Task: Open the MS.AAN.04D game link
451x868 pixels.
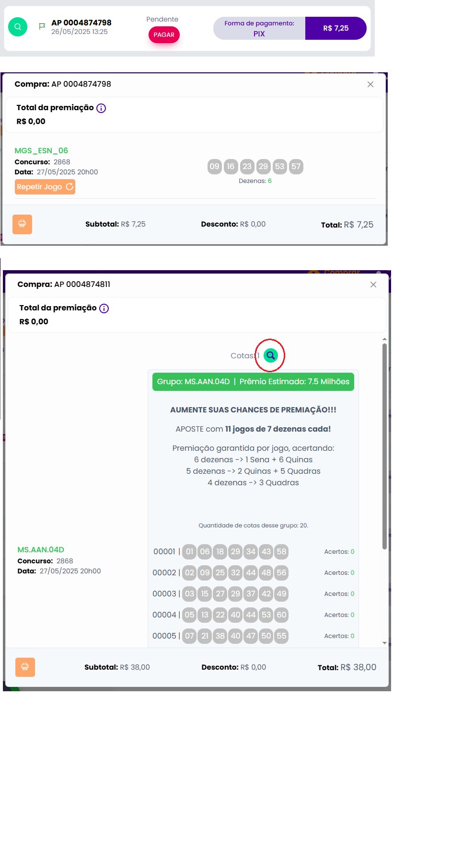Action: point(41,549)
